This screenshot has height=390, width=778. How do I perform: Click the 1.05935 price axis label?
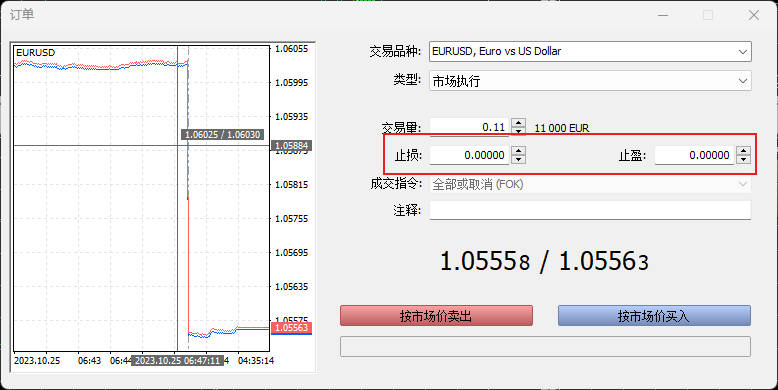292,117
